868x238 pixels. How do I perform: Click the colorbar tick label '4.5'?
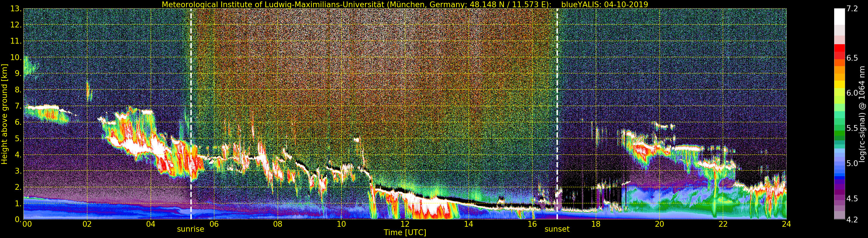[x=852, y=199]
